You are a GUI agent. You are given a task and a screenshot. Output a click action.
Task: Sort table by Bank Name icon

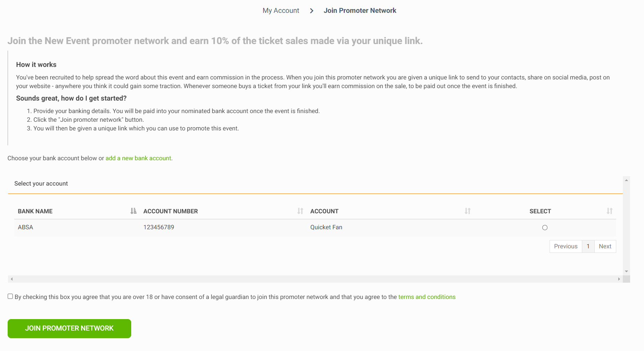(133, 211)
